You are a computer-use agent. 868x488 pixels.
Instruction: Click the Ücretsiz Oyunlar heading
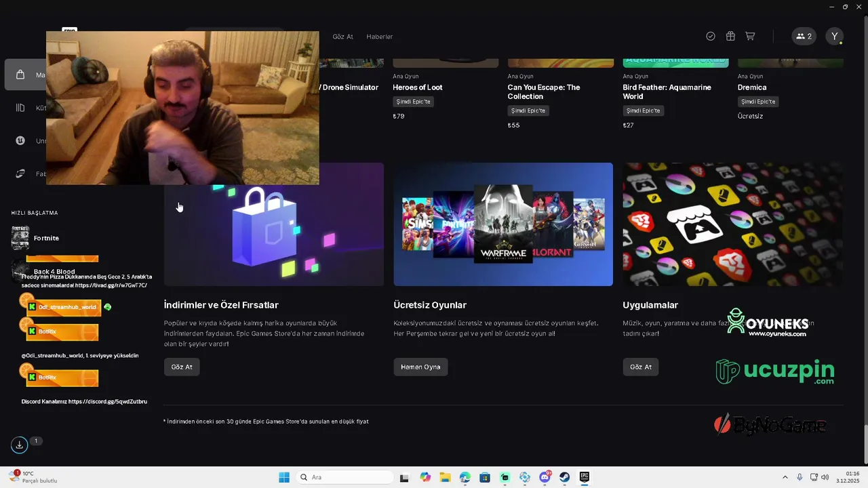pyautogui.click(x=430, y=305)
